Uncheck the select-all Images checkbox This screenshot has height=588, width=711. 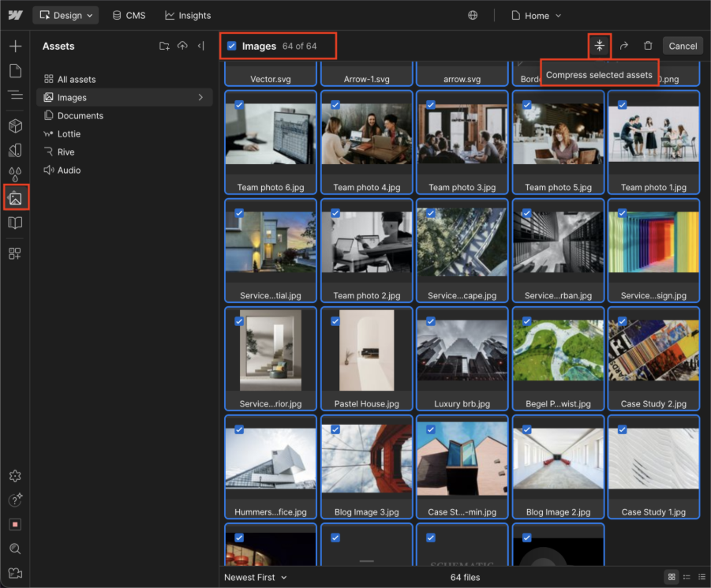coord(231,46)
